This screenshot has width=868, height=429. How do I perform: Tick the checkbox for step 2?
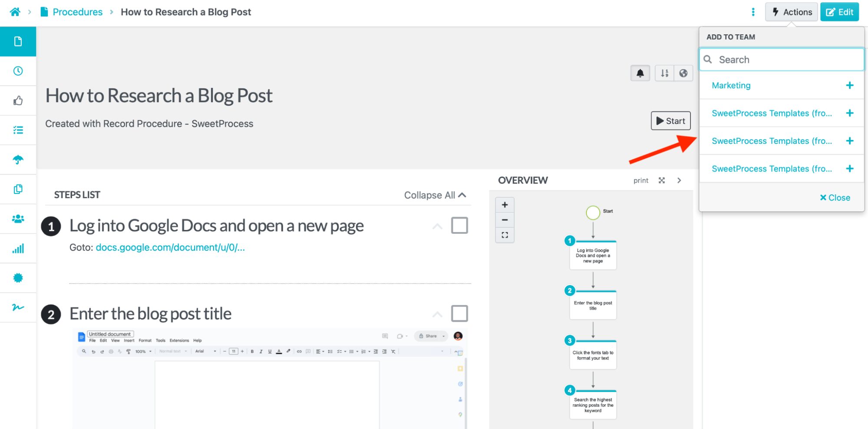(459, 313)
